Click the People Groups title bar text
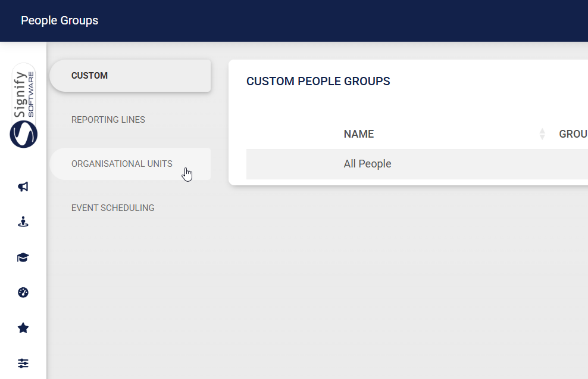Image resolution: width=588 pixels, height=379 pixels. (60, 20)
